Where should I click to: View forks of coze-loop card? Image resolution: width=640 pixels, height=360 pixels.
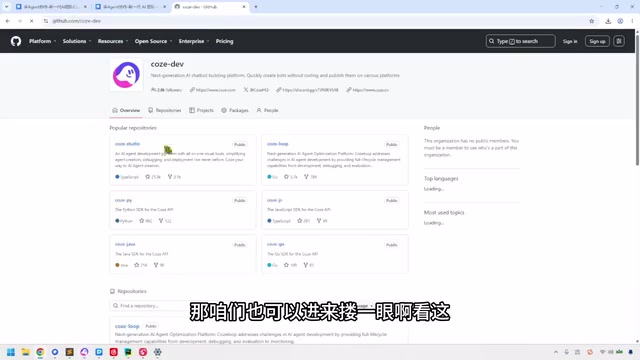(x=311, y=177)
